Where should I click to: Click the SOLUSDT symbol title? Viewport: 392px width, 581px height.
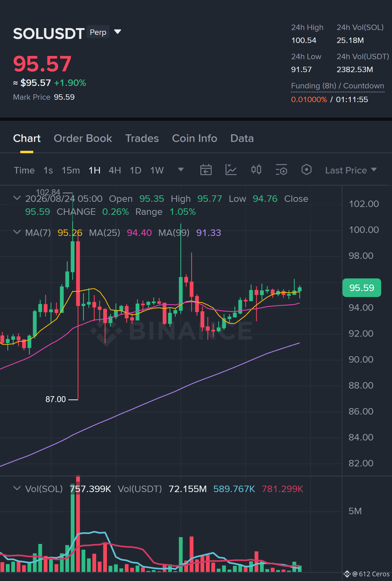click(x=49, y=34)
